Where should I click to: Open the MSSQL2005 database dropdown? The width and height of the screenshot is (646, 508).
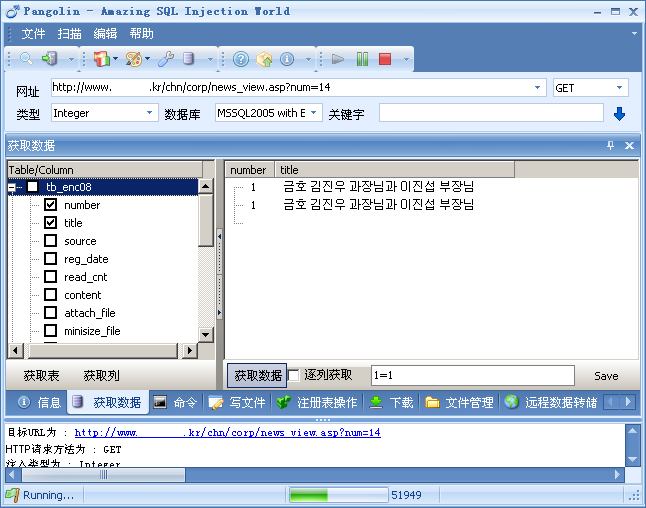point(314,112)
